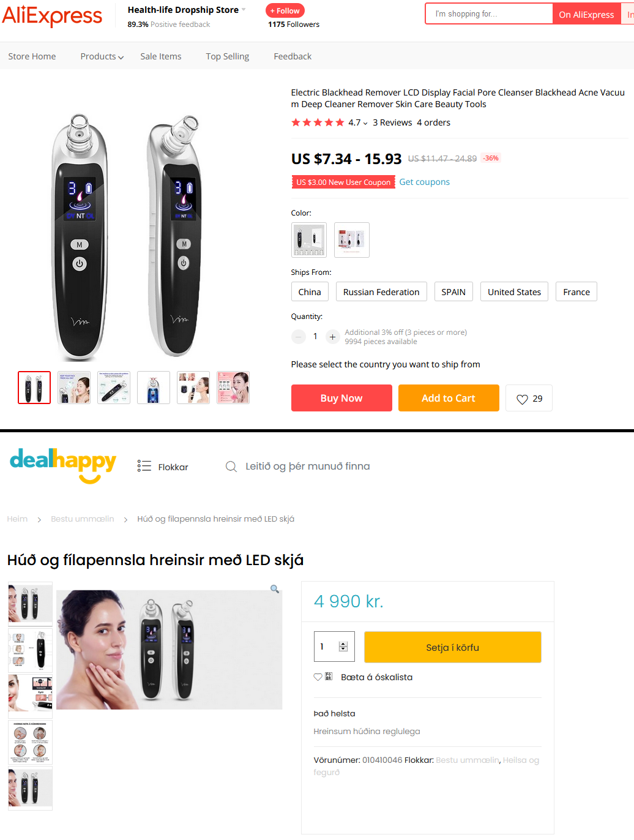Click the heart wishlist icon showing 29
Screen dimensions: 634x840
[x=522, y=399]
